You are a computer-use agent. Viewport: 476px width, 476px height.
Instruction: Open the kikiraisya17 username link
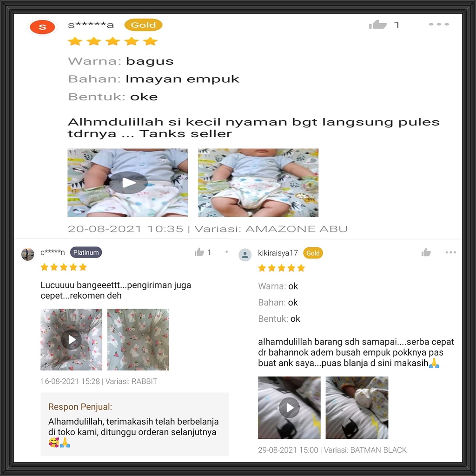click(278, 253)
